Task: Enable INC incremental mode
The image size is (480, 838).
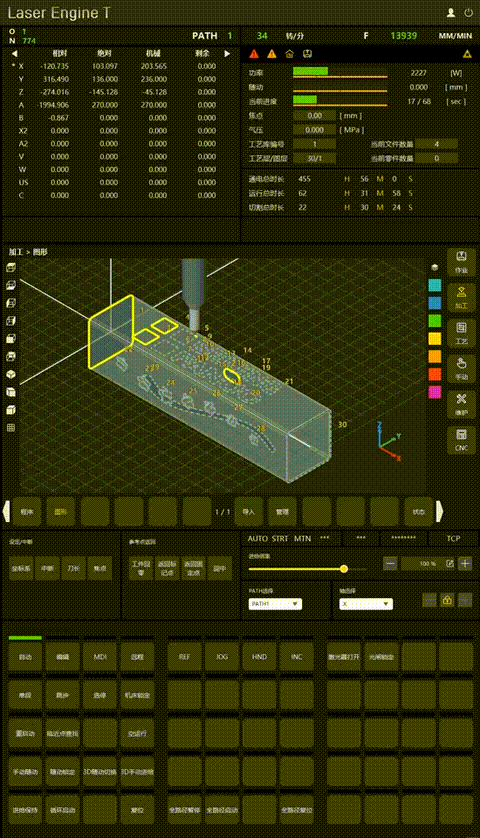Action: click(297, 657)
